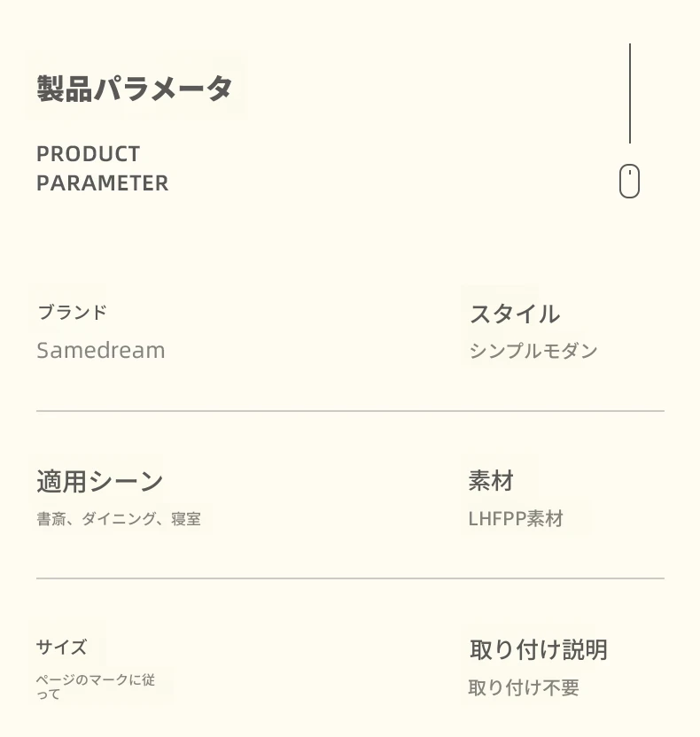The height and width of the screenshot is (737, 700).
Task: Select the スタイル label
Action: [x=515, y=314]
